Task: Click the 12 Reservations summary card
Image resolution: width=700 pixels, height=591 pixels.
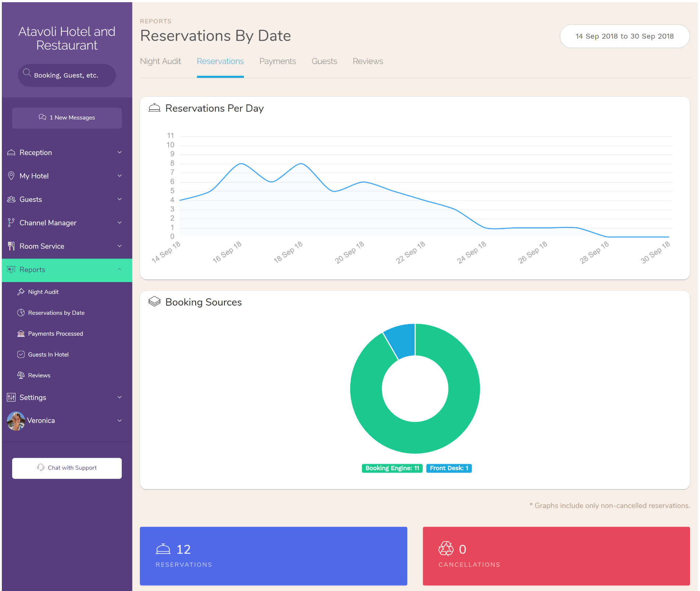Action: 273,556
